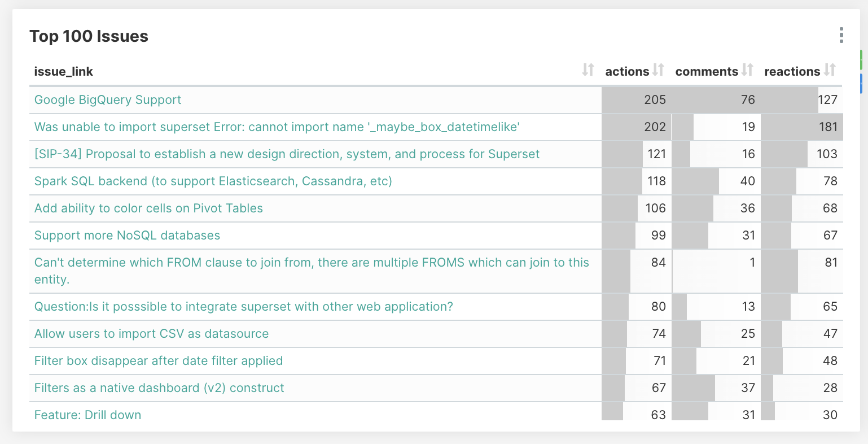Open the multiple FROMS join clause issue
Image resolution: width=868 pixels, height=444 pixels.
(312, 263)
